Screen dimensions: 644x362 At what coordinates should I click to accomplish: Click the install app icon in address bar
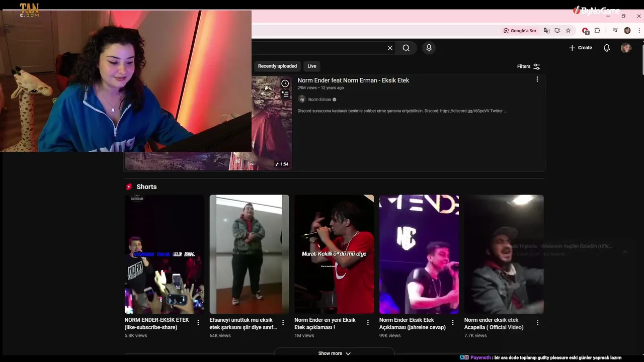click(557, 31)
